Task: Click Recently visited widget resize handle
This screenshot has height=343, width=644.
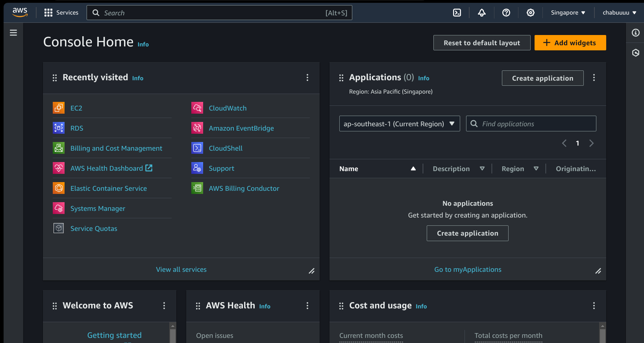Action: (312, 271)
